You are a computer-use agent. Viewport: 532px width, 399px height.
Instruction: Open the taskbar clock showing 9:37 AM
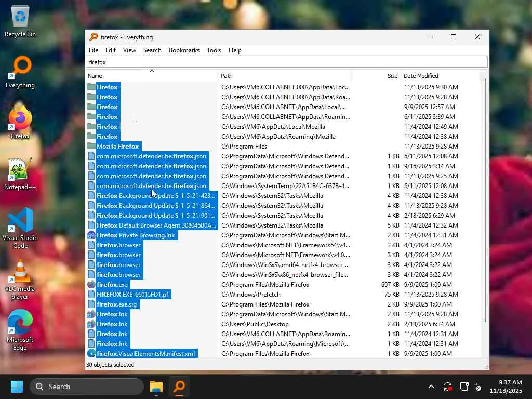pyautogui.click(x=506, y=387)
